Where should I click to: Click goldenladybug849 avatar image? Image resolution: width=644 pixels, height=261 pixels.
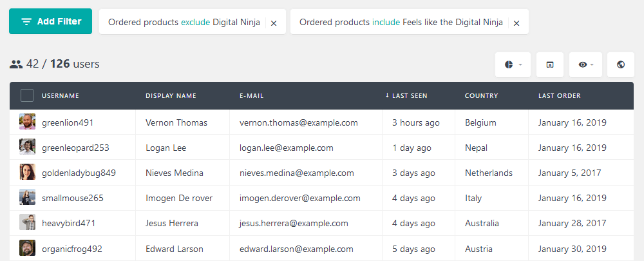[x=27, y=172]
